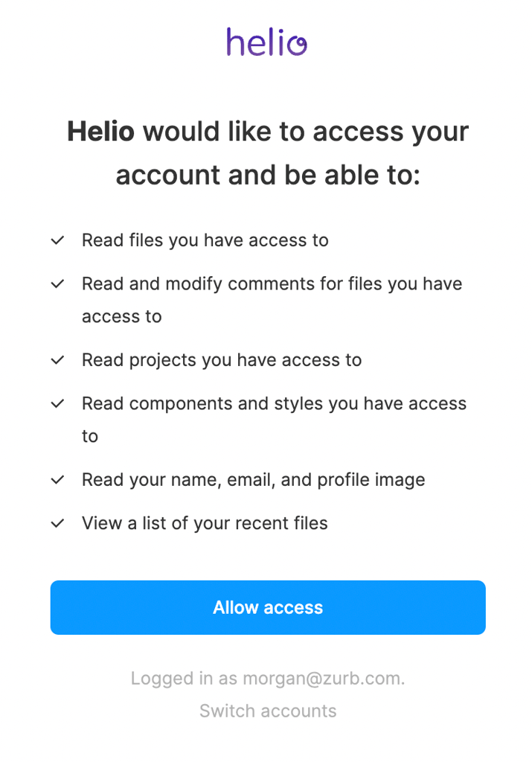The width and height of the screenshot is (532, 762).
Task: Click checkmark beside Read and modify comments
Action: click(x=58, y=284)
